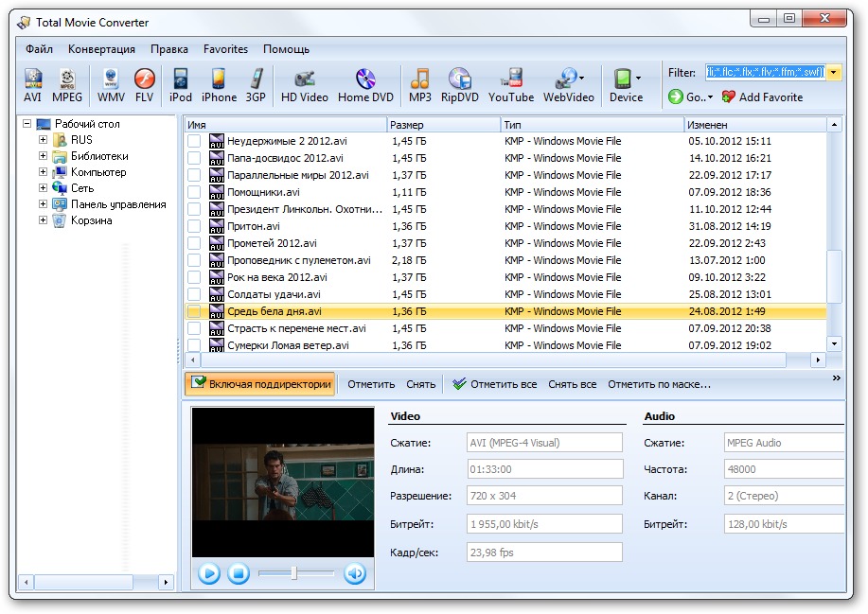Open the YouTube conversion tool
The image size is (868, 614).
pos(511,84)
